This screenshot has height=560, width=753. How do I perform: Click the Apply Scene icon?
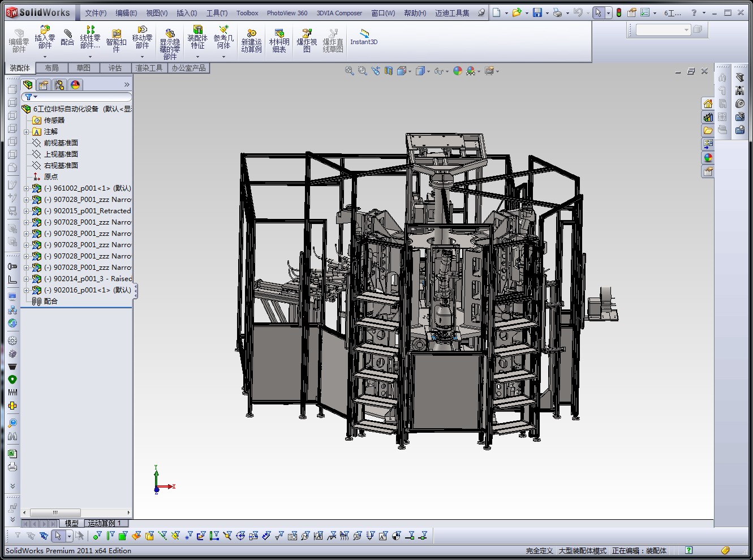471,71
